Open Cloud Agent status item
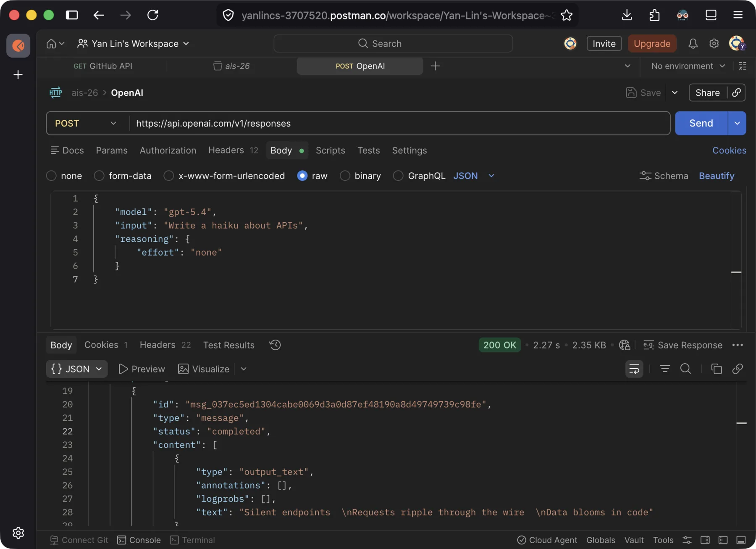756x549 pixels. click(x=547, y=540)
